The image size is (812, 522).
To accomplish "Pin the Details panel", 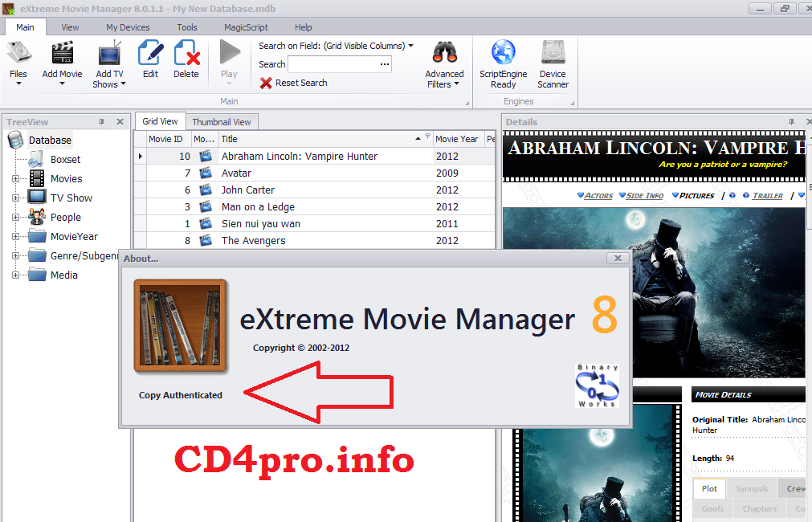I will pyautogui.click(x=791, y=122).
